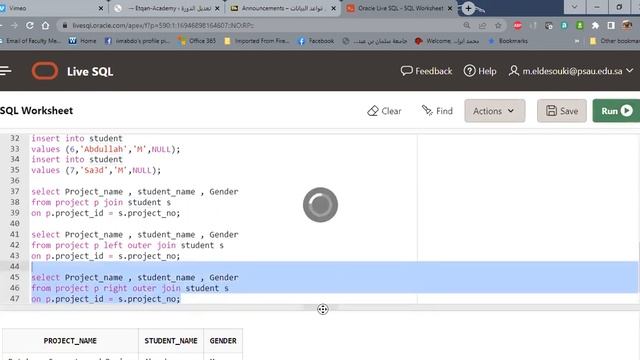Close the Etqan-Academy tab

[217, 8]
